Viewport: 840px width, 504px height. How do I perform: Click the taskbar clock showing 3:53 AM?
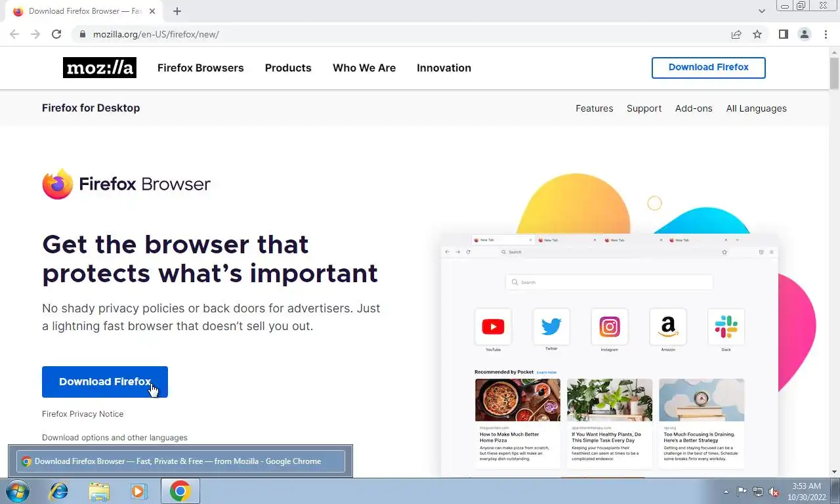808,492
